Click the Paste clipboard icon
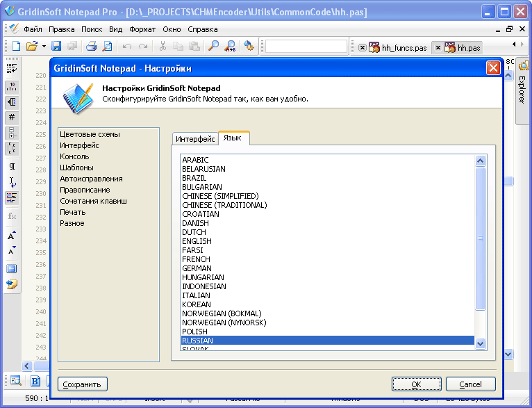 194,46
